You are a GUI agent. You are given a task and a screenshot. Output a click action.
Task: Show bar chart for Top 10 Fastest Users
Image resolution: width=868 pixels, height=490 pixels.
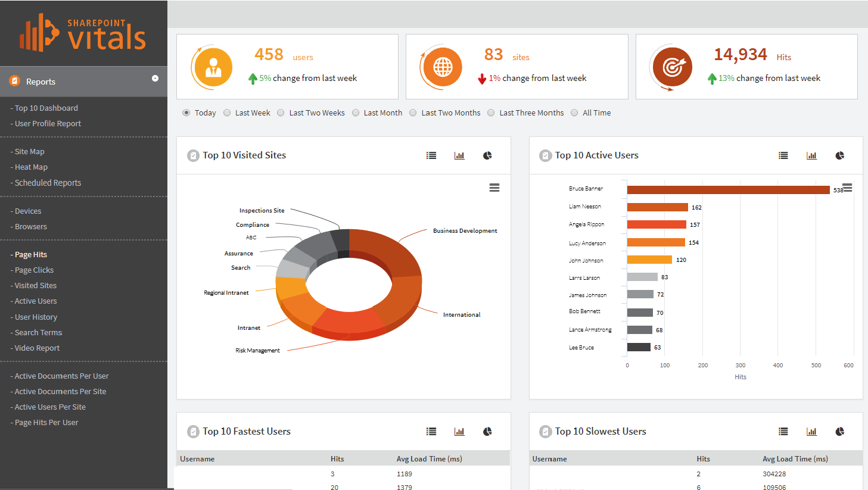[x=459, y=431]
